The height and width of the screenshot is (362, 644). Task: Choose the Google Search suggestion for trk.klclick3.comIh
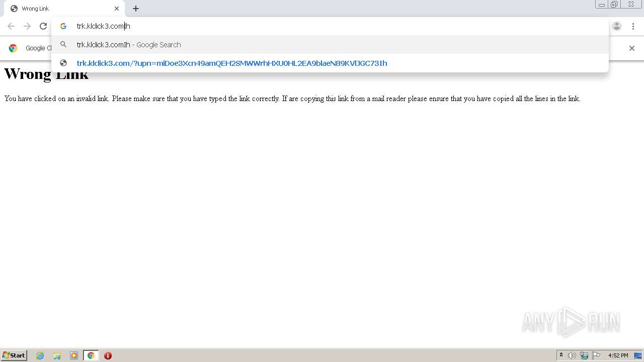coord(330,45)
